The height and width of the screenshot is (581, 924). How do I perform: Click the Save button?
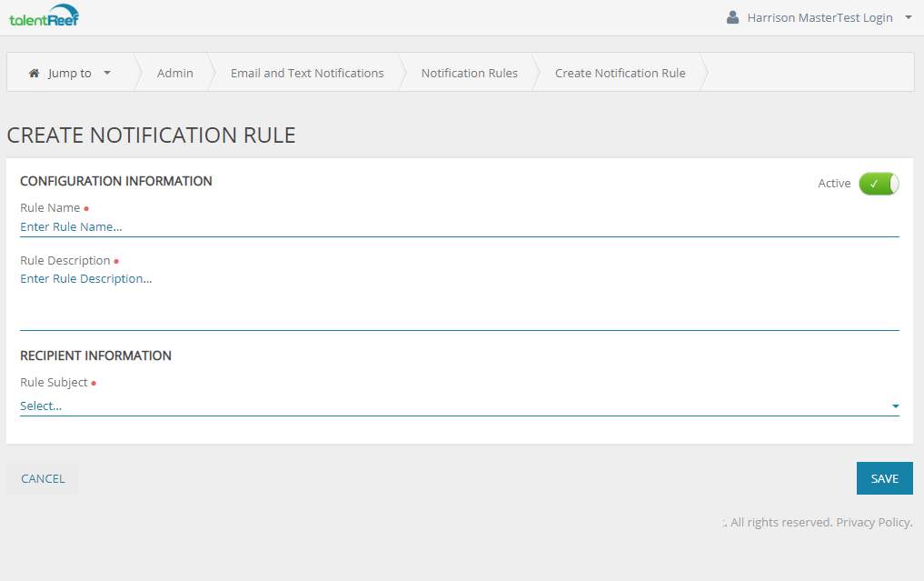click(x=884, y=478)
